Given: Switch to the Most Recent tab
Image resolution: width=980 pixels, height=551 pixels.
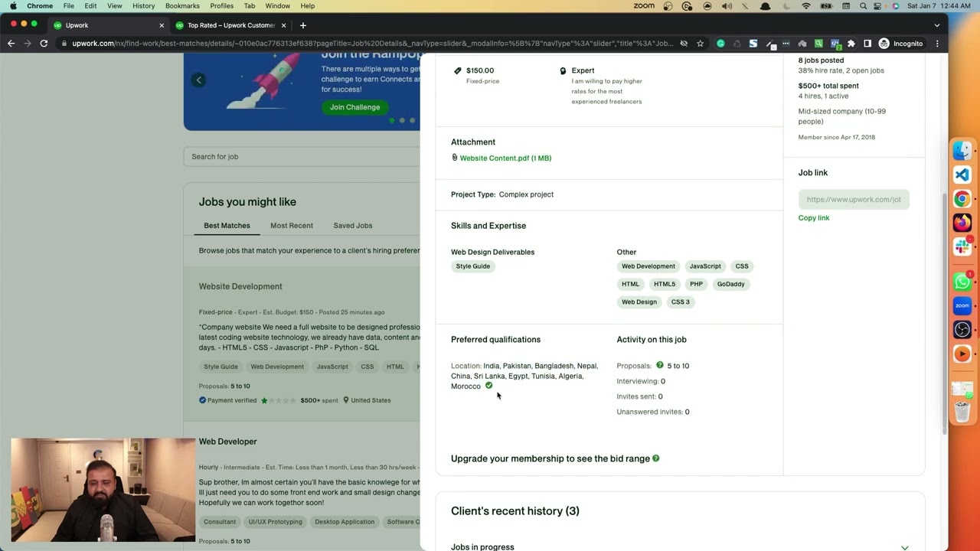Looking at the screenshot, I should tap(292, 226).
